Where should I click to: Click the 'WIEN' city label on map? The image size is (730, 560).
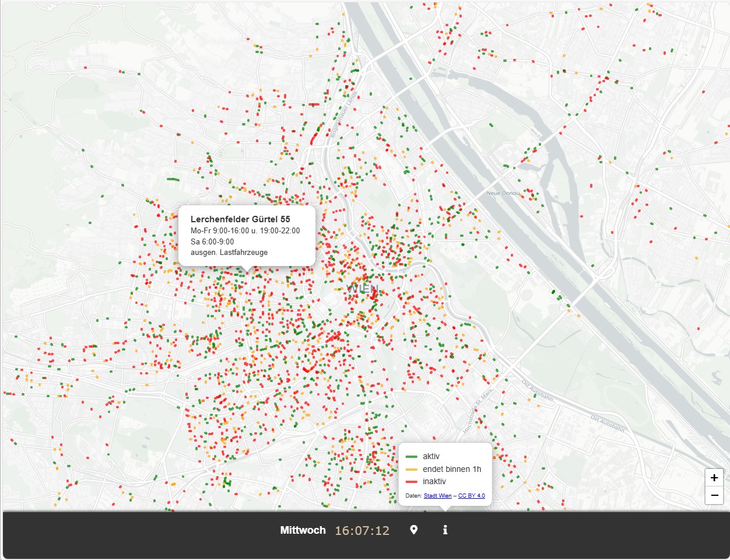(x=363, y=289)
